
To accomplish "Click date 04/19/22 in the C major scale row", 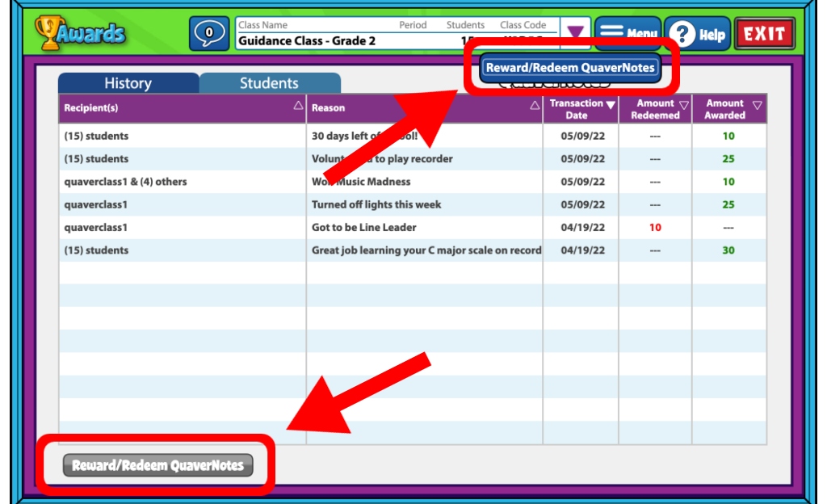I will (x=582, y=250).
